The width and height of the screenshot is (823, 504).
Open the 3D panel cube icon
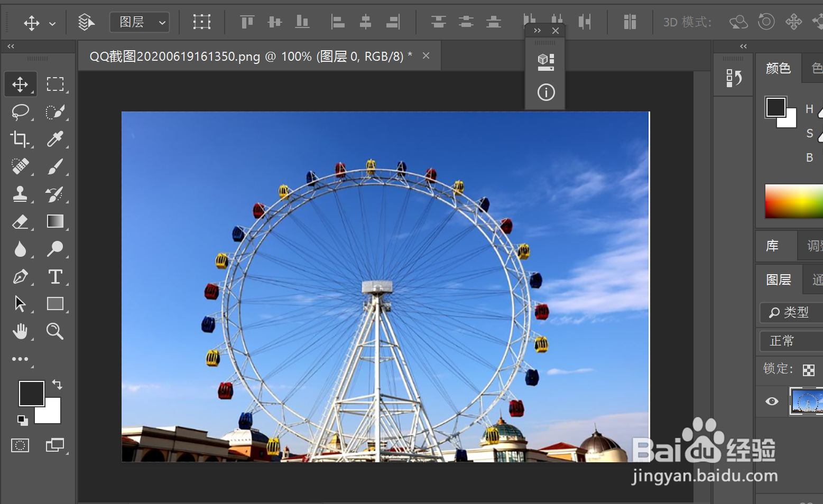click(x=545, y=62)
